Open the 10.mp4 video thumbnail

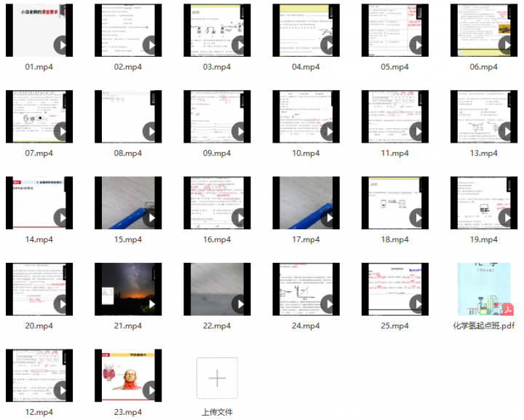coord(306,116)
